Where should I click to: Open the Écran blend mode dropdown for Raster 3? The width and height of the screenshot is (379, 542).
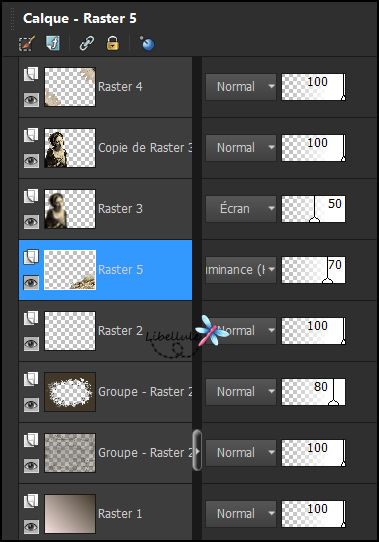coord(241,209)
